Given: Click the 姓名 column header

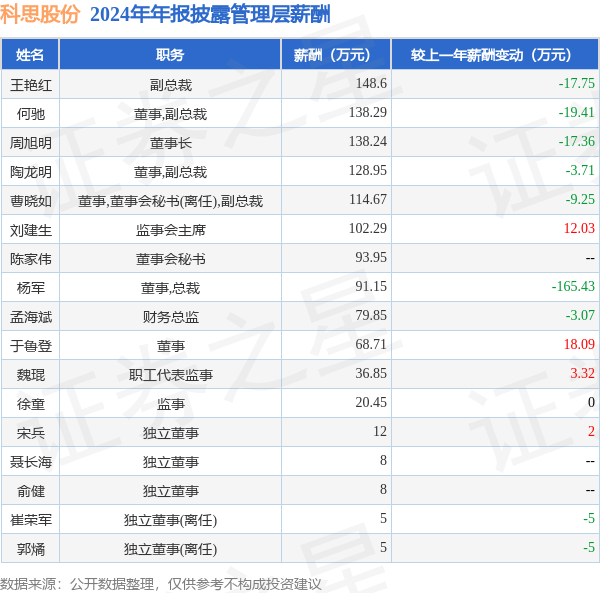Looking at the screenshot, I should (30, 55).
